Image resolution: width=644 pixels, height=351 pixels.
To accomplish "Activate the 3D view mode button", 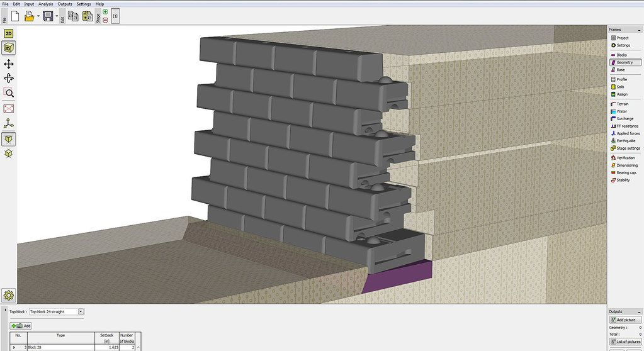I will point(8,48).
